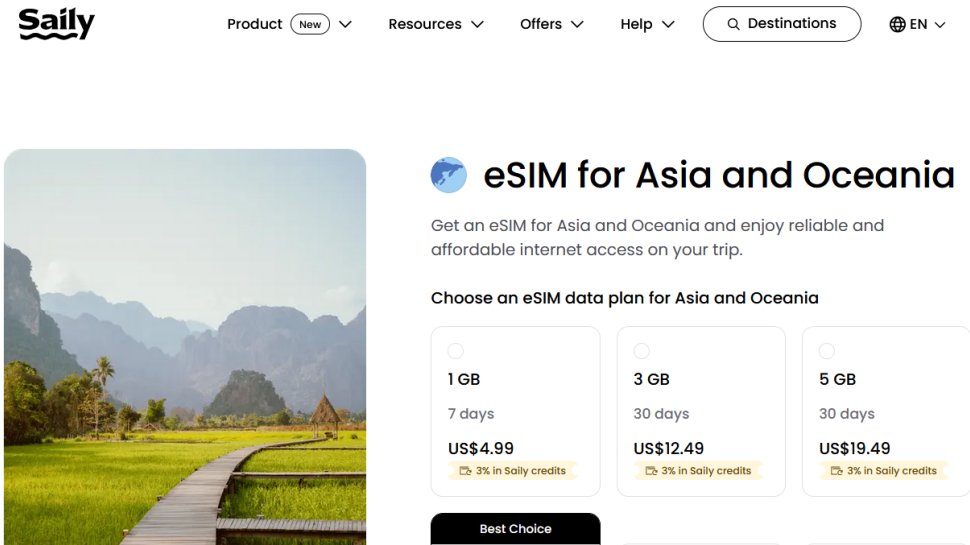Open the Product menu

pos(254,24)
